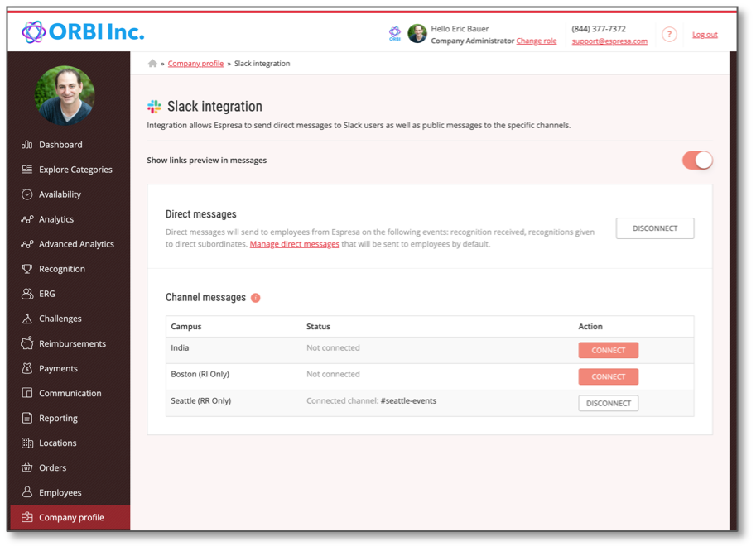Click the Recognition trophy icon
Screen dimensions: 756x551
[27, 269]
